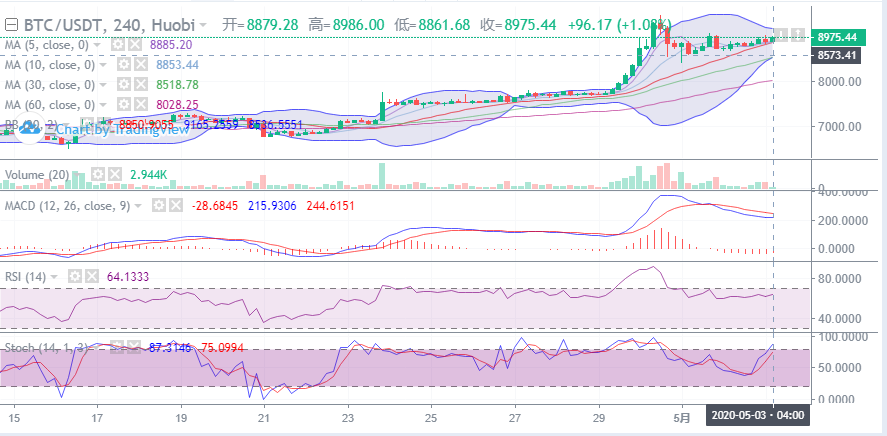The image size is (887, 436).
Task: Click the Stoch %K value 87.3146
Action: pyautogui.click(x=172, y=347)
